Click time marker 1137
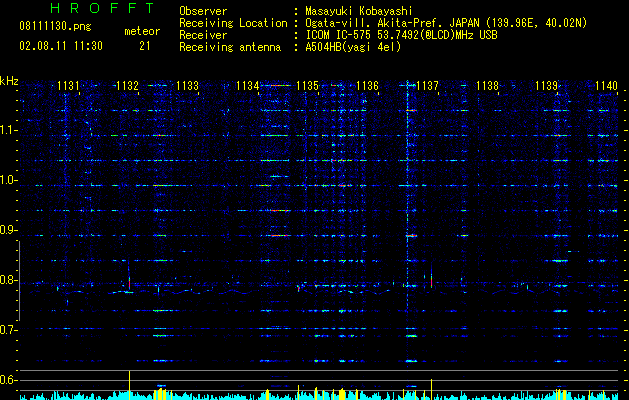Viewport: 629px width, 400px height. tap(427, 86)
